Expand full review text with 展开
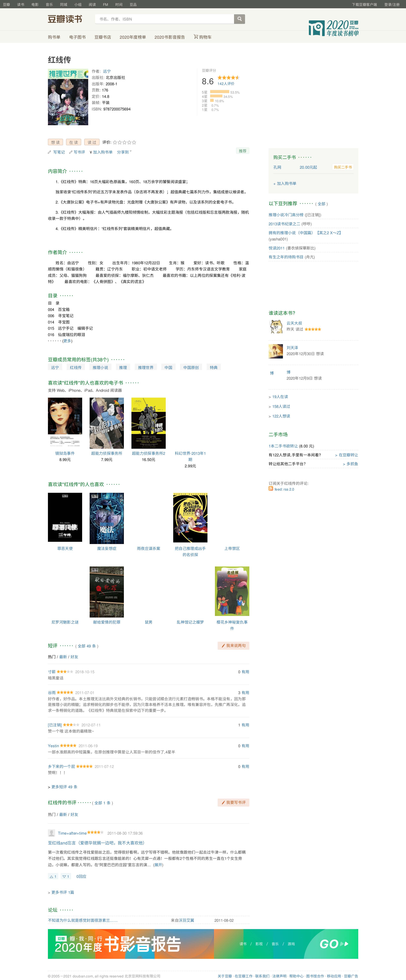The image size is (406, 980). point(158,865)
